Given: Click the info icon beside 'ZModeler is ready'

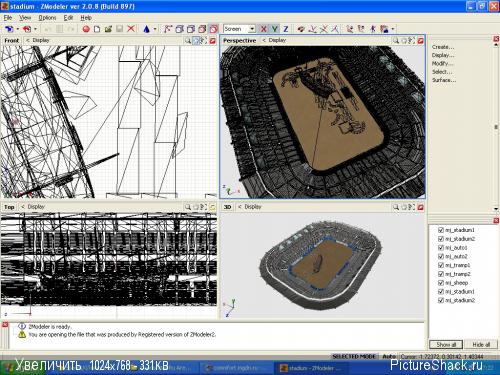Looking at the screenshot, I should click(x=22, y=326).
